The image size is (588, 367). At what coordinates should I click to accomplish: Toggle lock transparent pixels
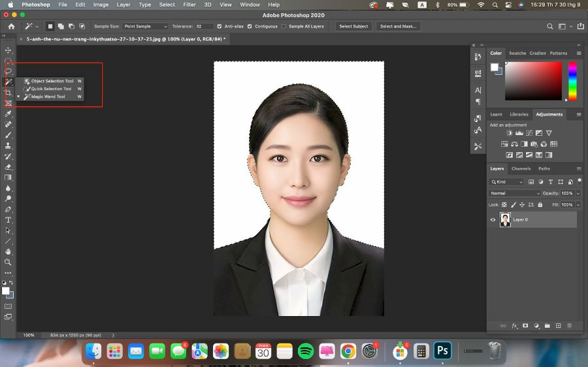[x=504, y=204]
